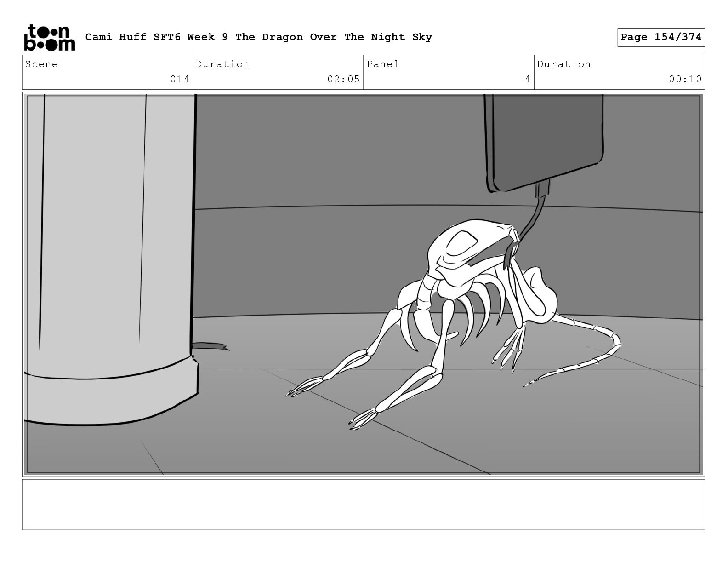728x563 pixels.
Task: Click the scene duration value '02:05'
Action: tap(343, 79)
